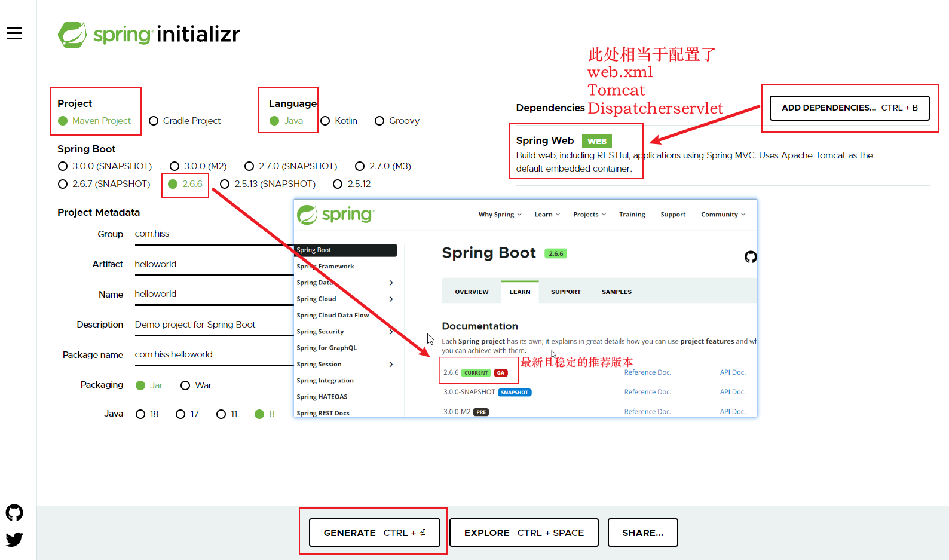
Task: Choose Kotlin language
Action: point(339,121)
